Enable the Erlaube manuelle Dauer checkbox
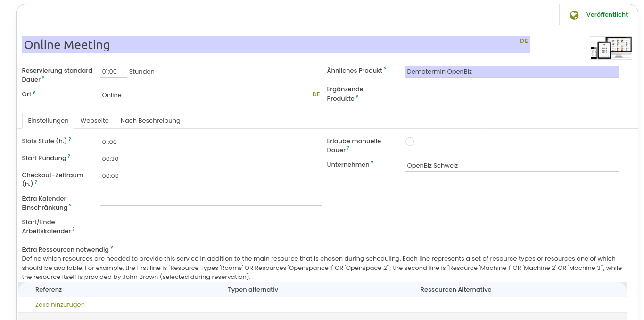The height and width of the screenshot is (320, 644). (x=410, y=142)
